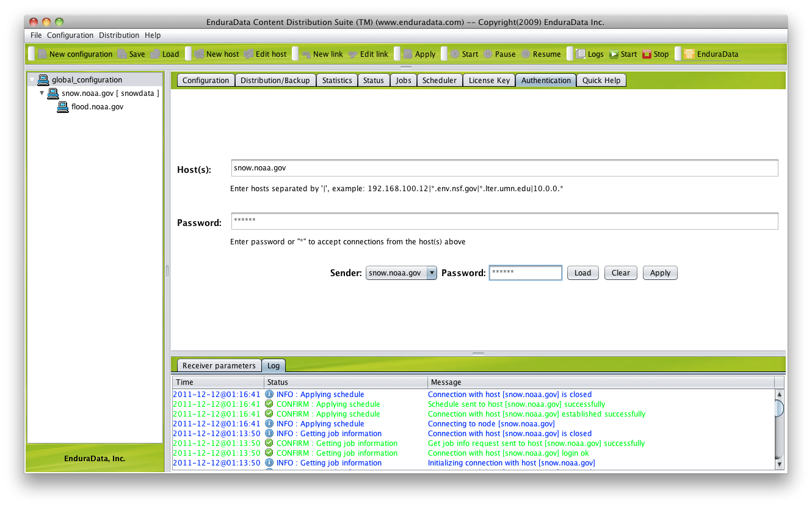Open the Quick Help tab
812x507 pixels.
tap(601, 80)
